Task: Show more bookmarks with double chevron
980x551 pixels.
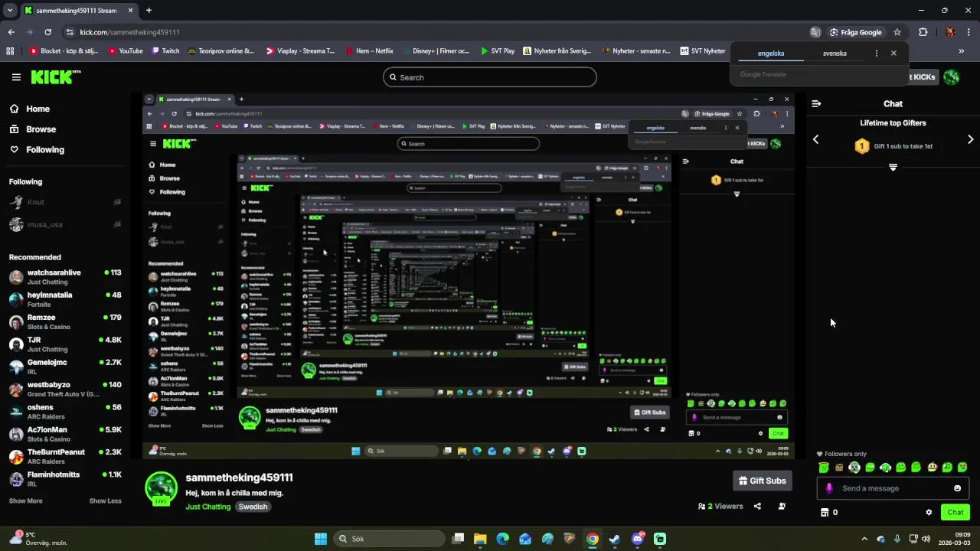Action: tap(962, 51)
